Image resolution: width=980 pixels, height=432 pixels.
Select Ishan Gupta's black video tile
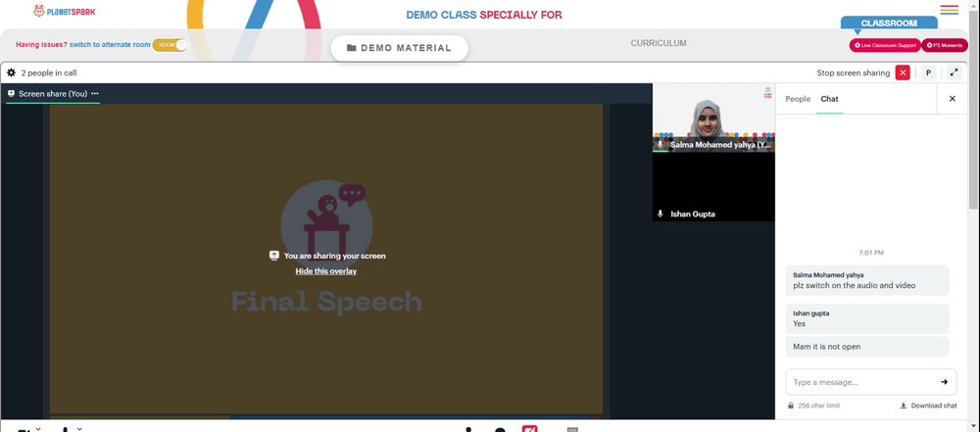(x=713, y=187)
